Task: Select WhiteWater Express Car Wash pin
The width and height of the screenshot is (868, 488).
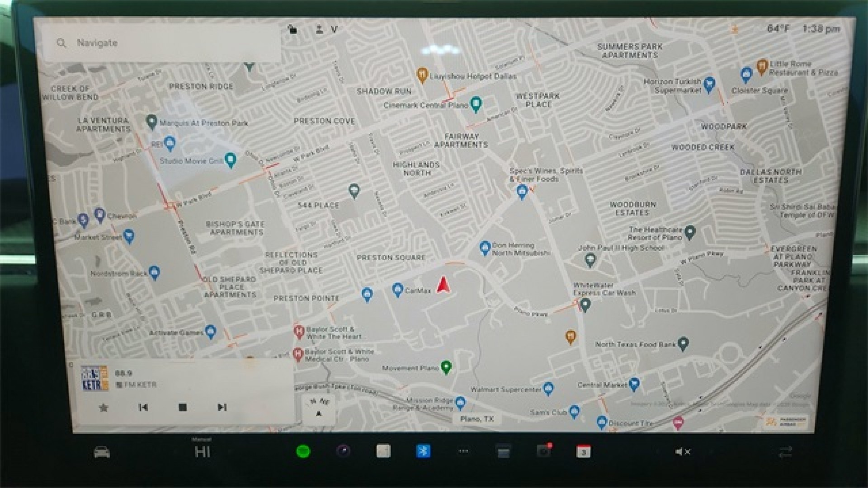Action: tap(585, 305)
